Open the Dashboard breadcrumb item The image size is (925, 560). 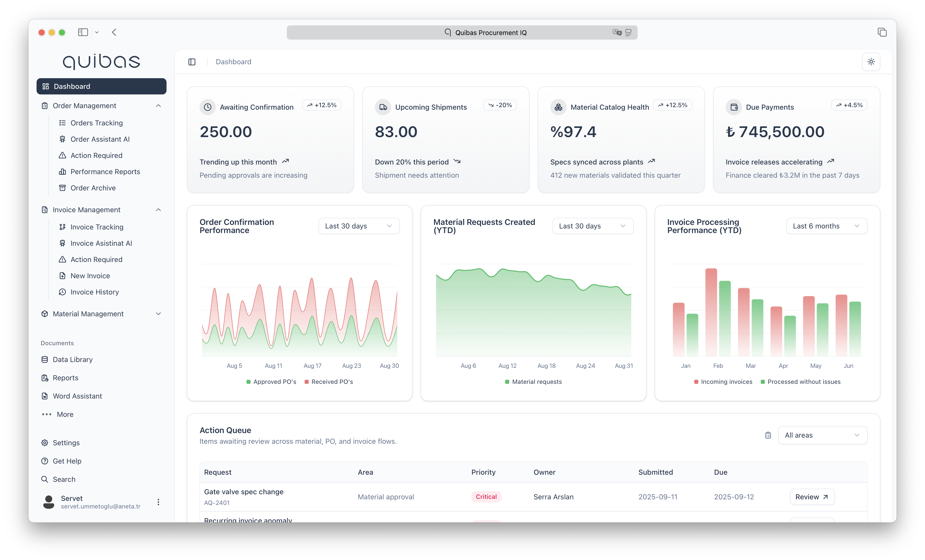pyautogui.click(x=233, y=61)
